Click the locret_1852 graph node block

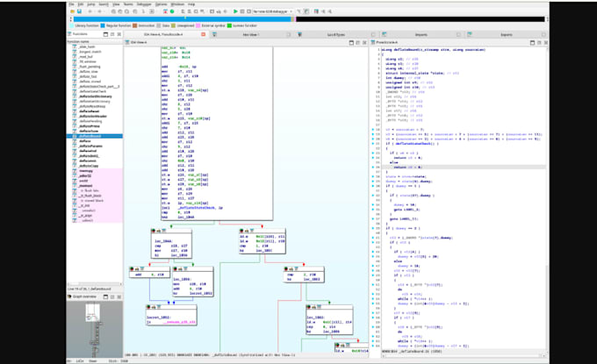click(172, 315)
